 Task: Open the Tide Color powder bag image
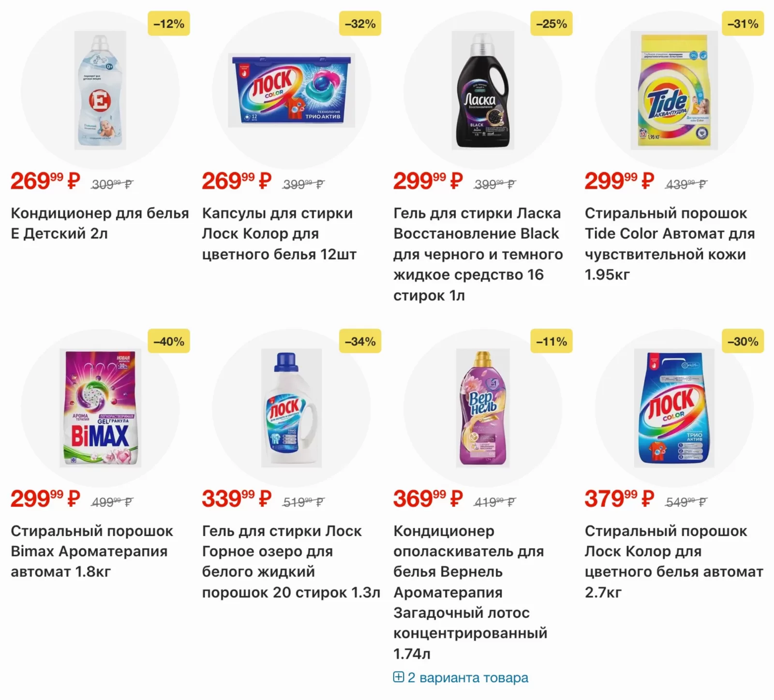pos(674,90)
